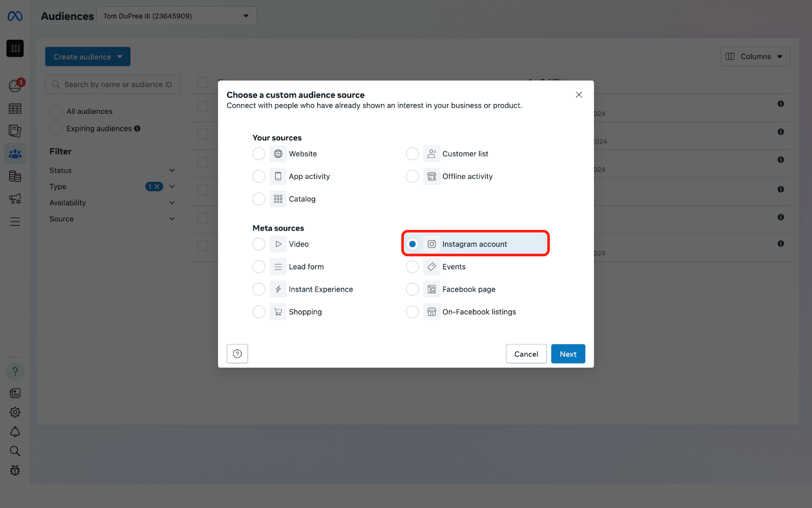Image resolution: width=812 pixels, height=508 pixels.
Task: Click the Events label
Action: point(454,267)
